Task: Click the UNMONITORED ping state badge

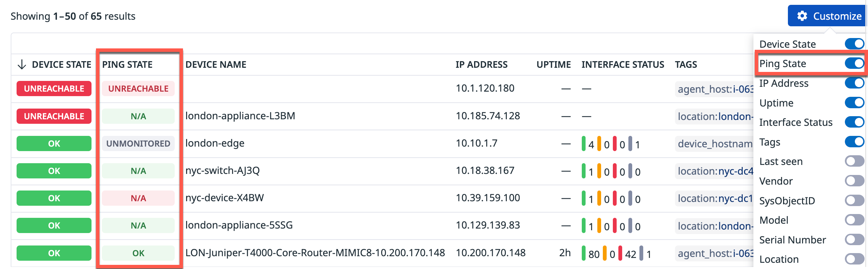Action: [138, 143]
